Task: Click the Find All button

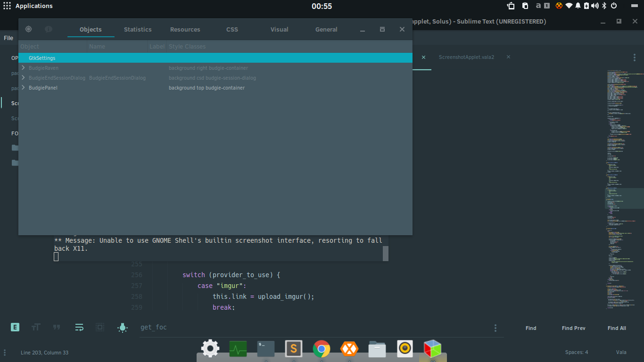Action: pyautogui.click(x=617, y=328)
